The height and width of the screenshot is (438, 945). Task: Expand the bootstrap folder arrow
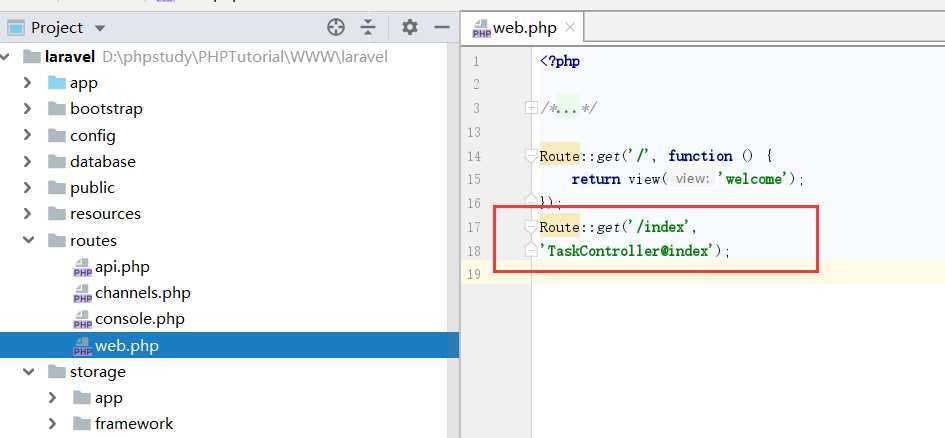pyautogui.click(x=27, y=108)
